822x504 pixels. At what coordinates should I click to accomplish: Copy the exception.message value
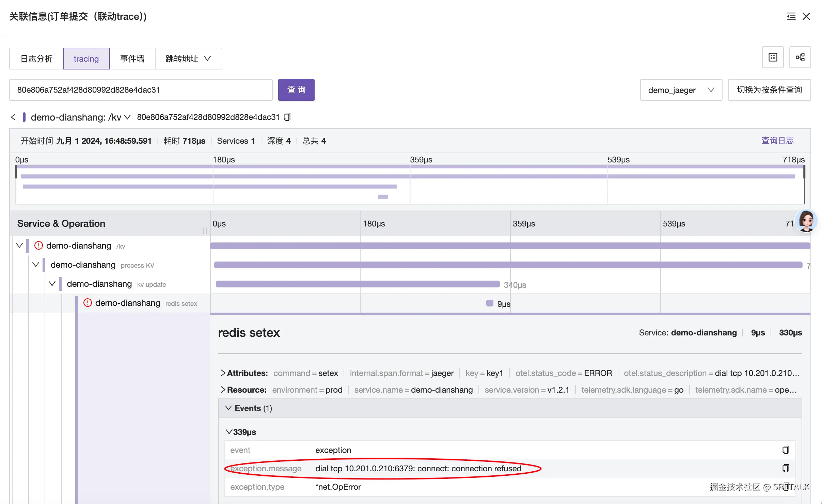coord(786,468)
